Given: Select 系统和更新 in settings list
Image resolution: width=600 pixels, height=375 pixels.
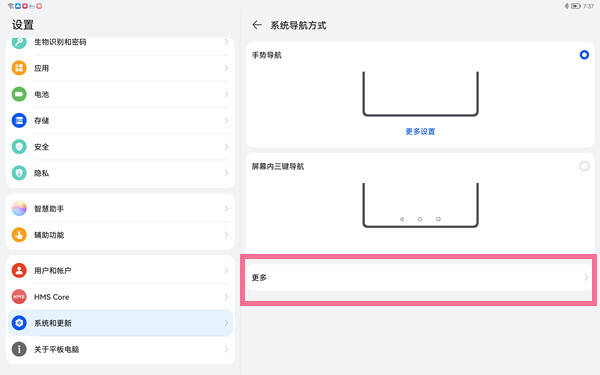Looking at the screenshot, I should tap(120, 323).
